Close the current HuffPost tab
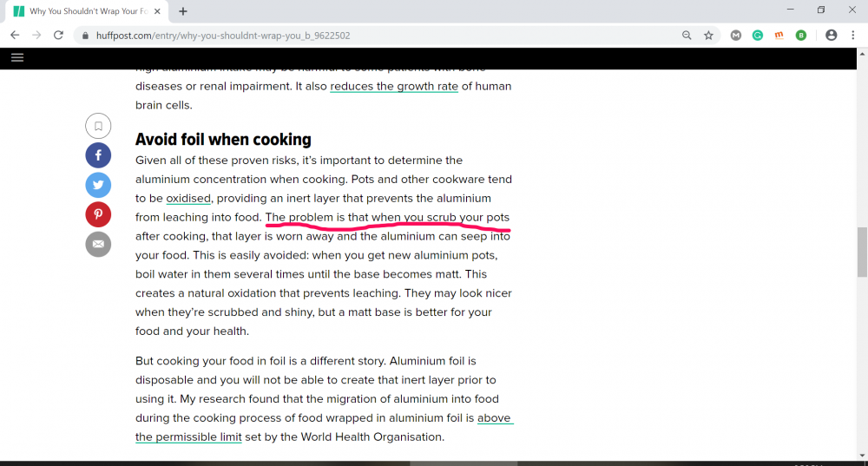The width and height of the screenshot is (868, 466). [x=158, y=11]
